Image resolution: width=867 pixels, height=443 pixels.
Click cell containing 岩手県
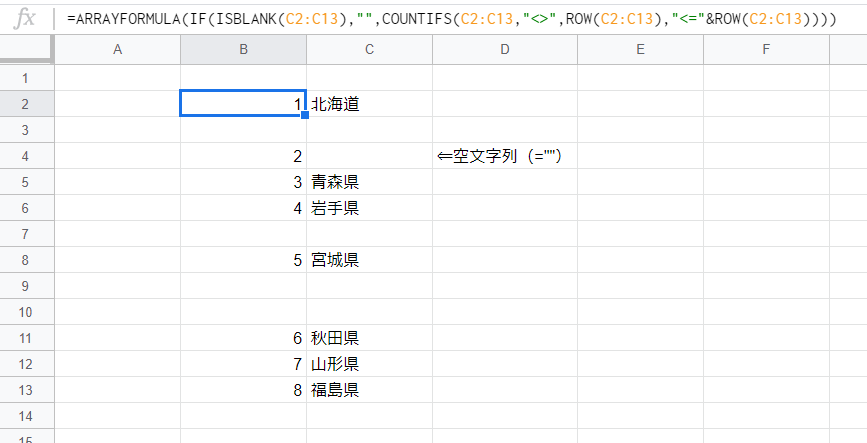click(x=369, y=208)
